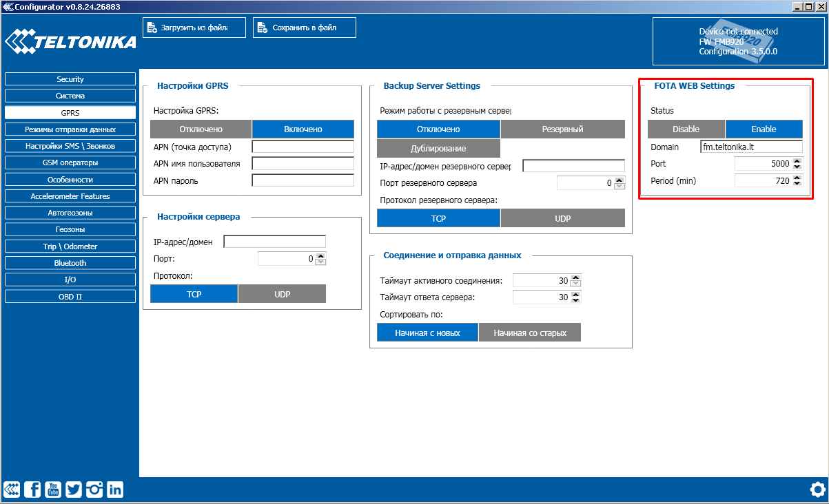829x504 pixels.
Task: Open the settings gear icon
Action: pos(817,490)
